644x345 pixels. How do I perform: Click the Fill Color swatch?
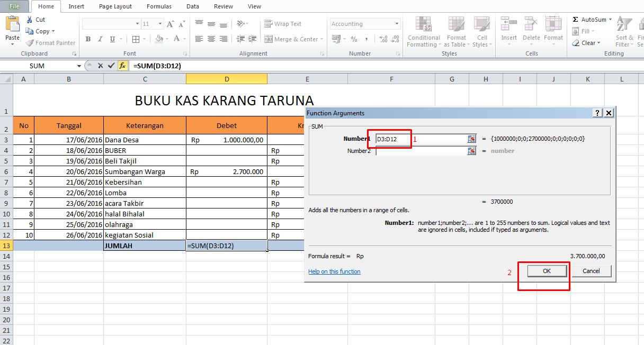pos(159,39)
